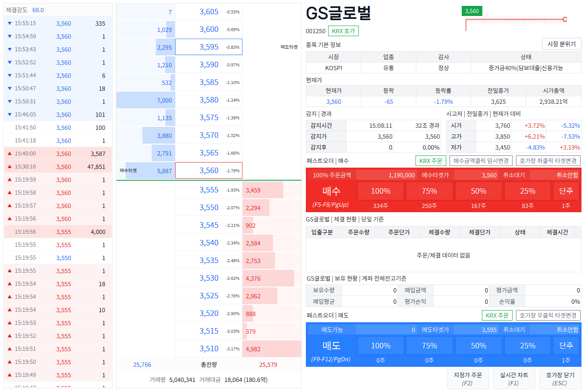Click 호가창 우클릭 타겟변경
The width and height of the screenshot is (584, 392).
point(548,315)
